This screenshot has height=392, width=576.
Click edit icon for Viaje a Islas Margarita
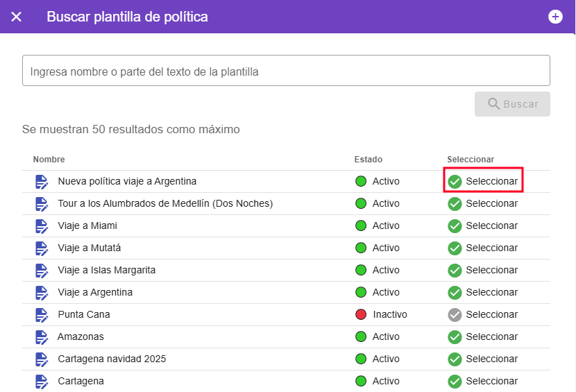[42, 270]
